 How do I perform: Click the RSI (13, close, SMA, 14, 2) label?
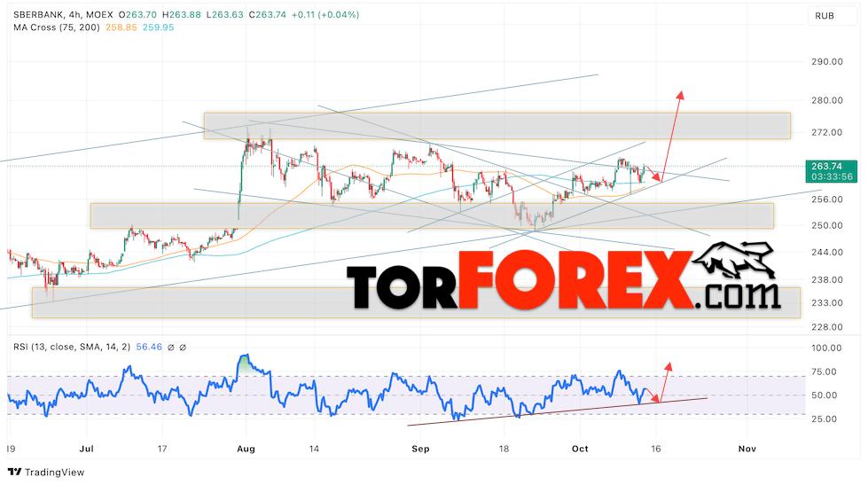(x=72, y=348)
